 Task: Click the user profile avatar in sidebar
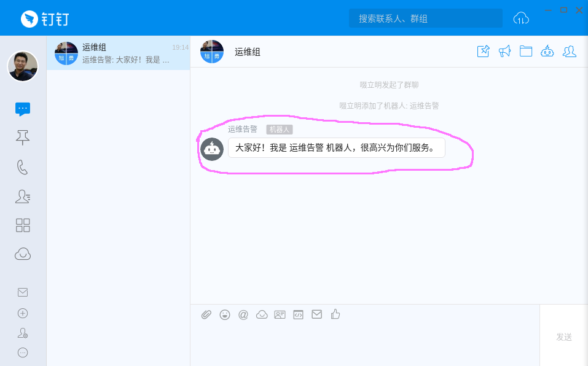23,66
